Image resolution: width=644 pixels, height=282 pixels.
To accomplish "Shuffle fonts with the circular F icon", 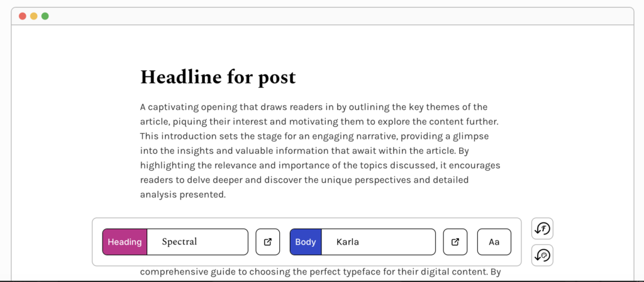I will (x=542, y=229).
